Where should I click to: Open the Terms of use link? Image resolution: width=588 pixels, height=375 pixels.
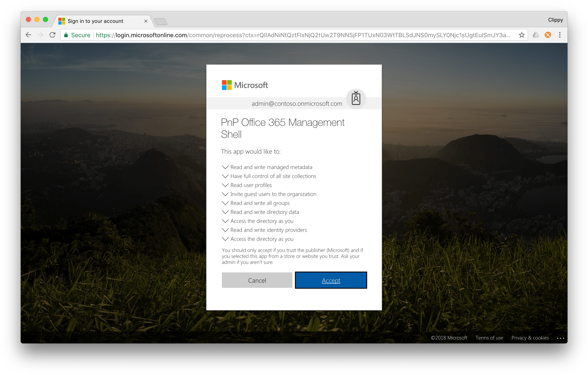pyautogui.click(x=489, y=338)
